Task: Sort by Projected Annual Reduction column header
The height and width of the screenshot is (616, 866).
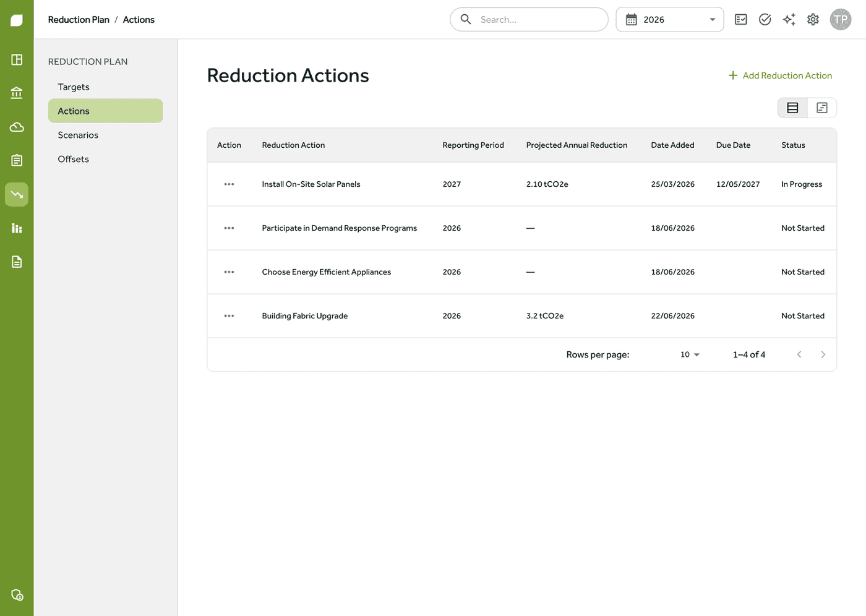Action: coord(577,145)
